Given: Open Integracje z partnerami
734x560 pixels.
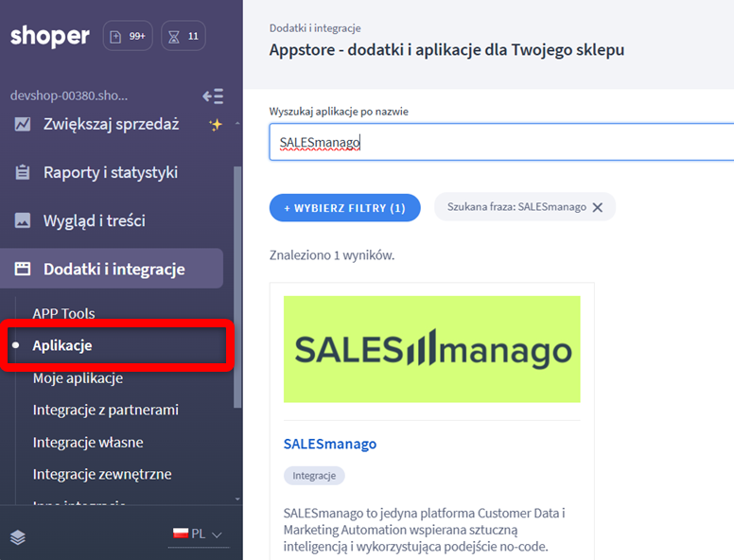Looking at the screenshot, I should 106,410.
